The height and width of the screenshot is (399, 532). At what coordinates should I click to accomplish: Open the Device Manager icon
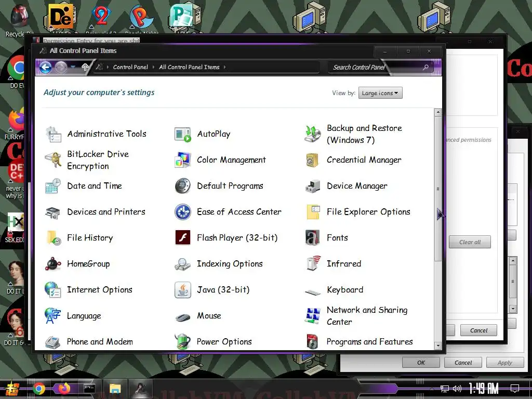coord(312,186)
